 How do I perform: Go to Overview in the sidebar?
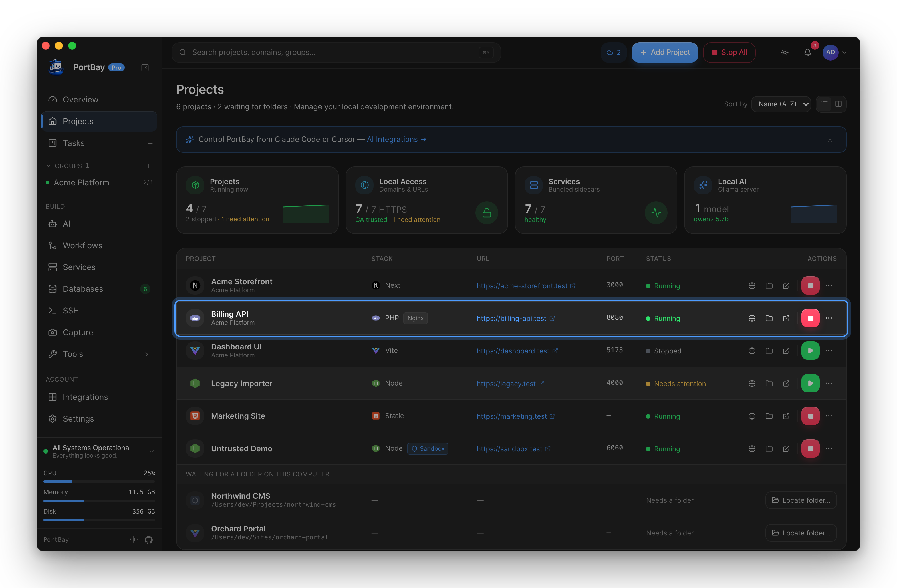pos(99,100)
